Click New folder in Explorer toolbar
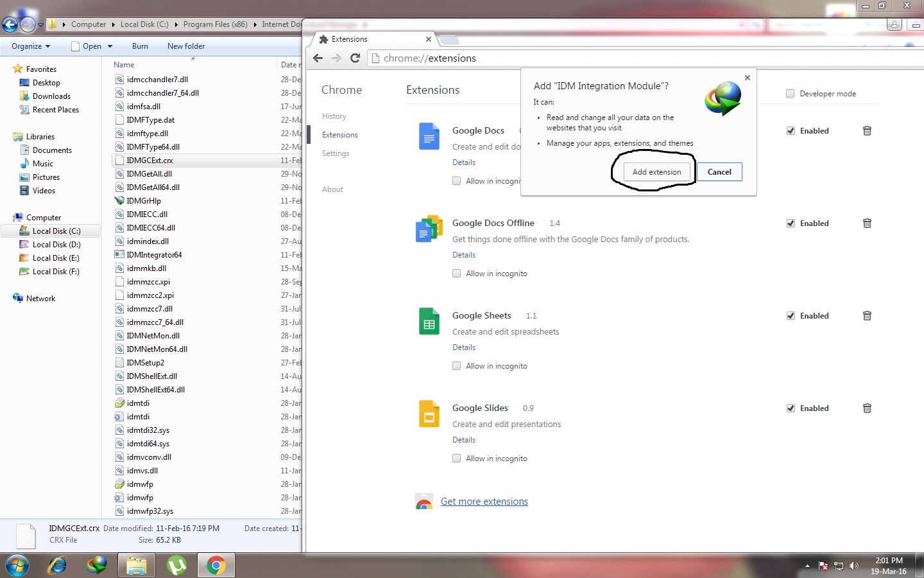The width and height of the screenshot is (924, 578). [x=186, y=46]
